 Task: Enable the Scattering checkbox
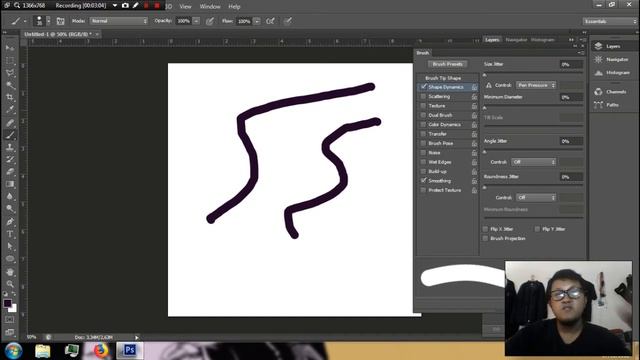423,96
